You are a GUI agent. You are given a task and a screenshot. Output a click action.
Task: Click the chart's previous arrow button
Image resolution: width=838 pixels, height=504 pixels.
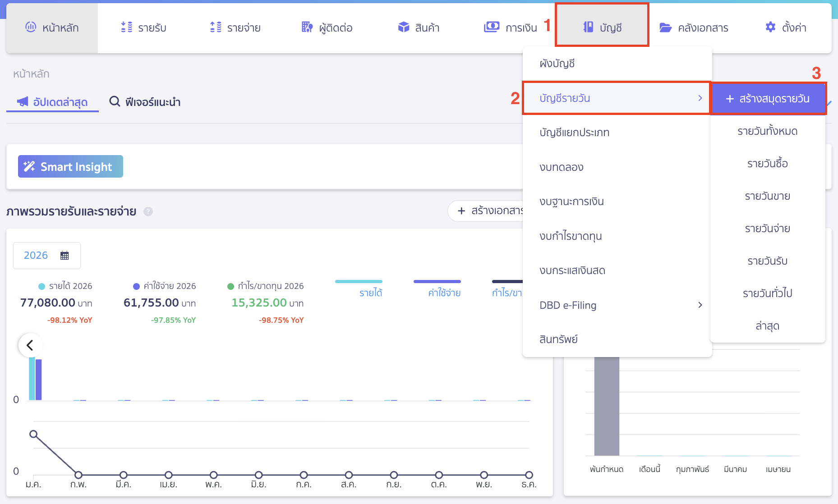[x=30, y=345]
